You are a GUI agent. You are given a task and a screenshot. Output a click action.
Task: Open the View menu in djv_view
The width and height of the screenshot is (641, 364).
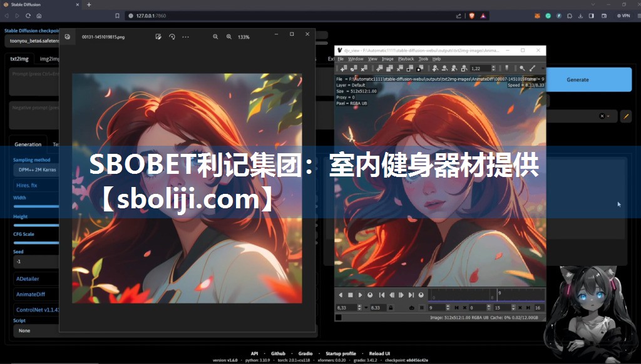(x=372, y=59)
